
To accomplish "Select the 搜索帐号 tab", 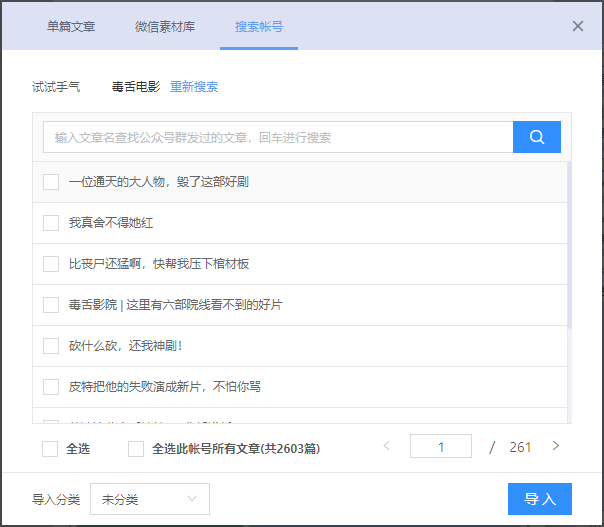I will coord(259,26).
